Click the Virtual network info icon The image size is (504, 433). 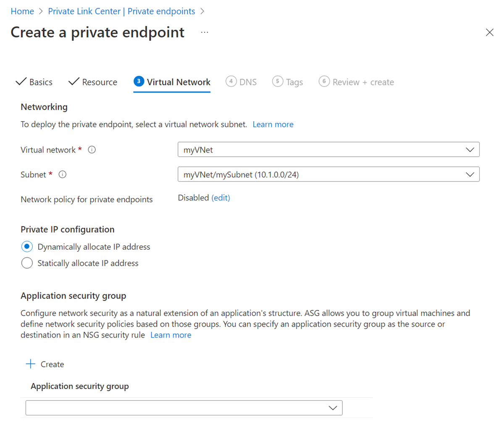pyautogui.click(x=92, y=150)
